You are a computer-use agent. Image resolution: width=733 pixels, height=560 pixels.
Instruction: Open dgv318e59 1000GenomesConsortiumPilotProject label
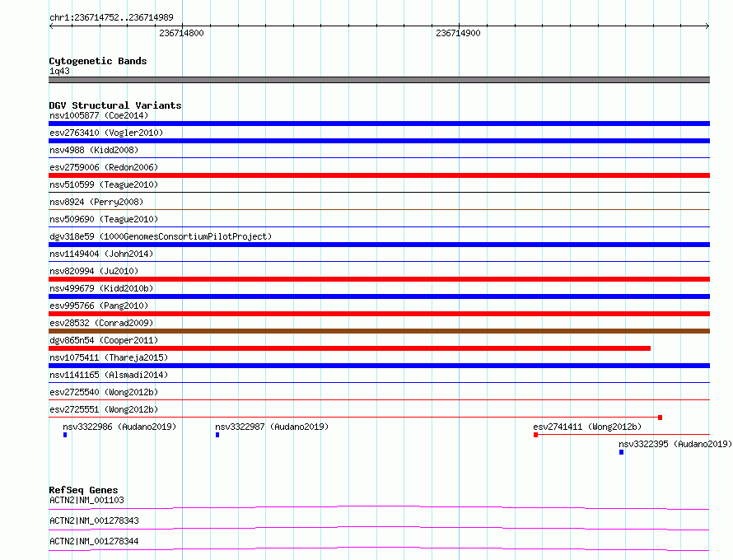pos(161,236)
